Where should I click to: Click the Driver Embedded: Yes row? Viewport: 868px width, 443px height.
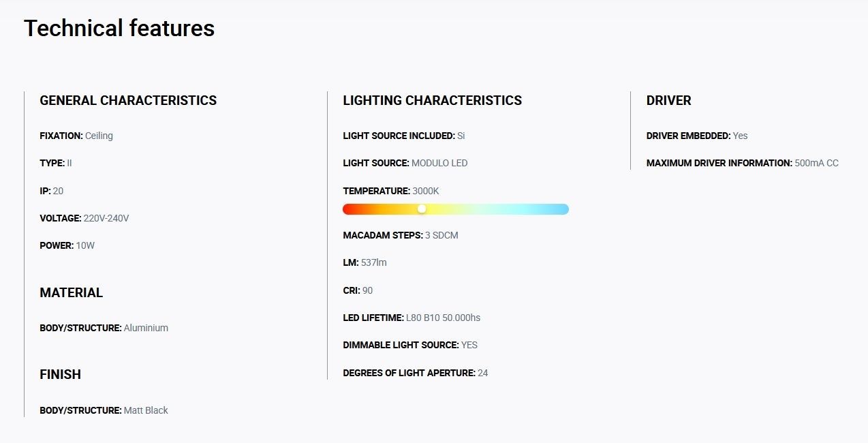coord(697,136)
